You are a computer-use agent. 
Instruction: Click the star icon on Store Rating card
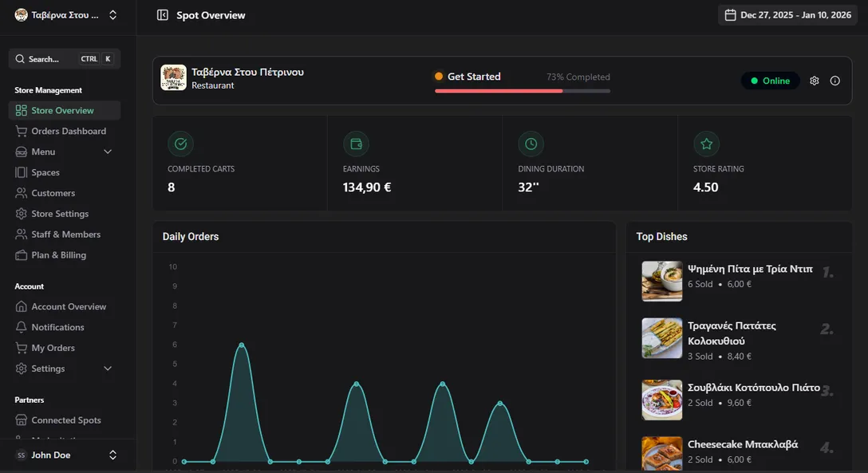pyautogui.click(x=706, y=144)
